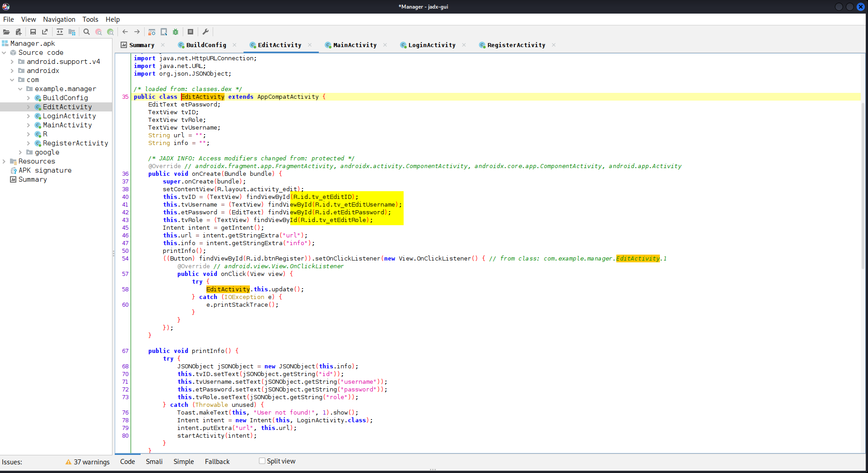Collapse the com package node
Viewport: 868px width, 473px height.
(12, 80)
